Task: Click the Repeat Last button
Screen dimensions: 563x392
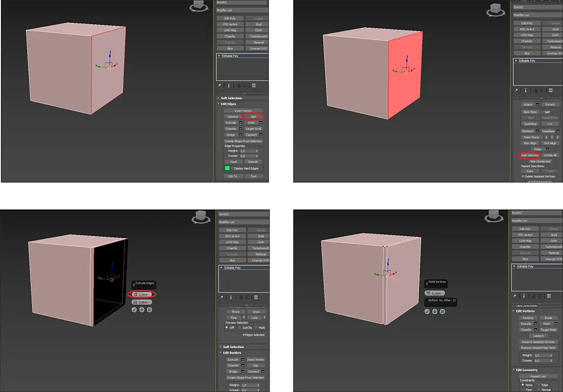Action: coord(538,377)
